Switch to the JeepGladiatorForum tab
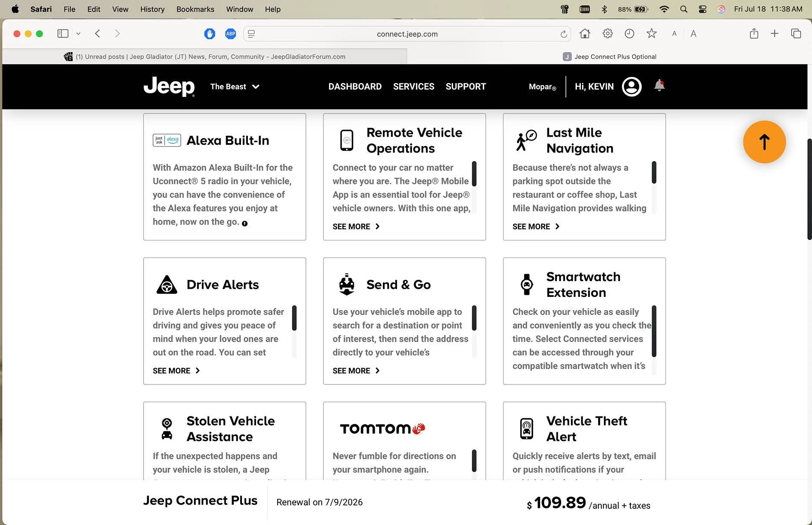The image size is (812, 525). [204, 56]
